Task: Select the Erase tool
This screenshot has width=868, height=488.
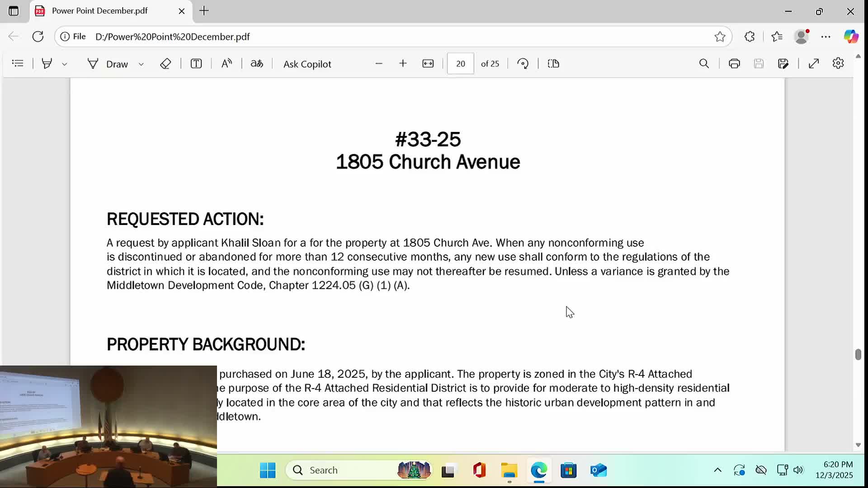Action: 165,63
